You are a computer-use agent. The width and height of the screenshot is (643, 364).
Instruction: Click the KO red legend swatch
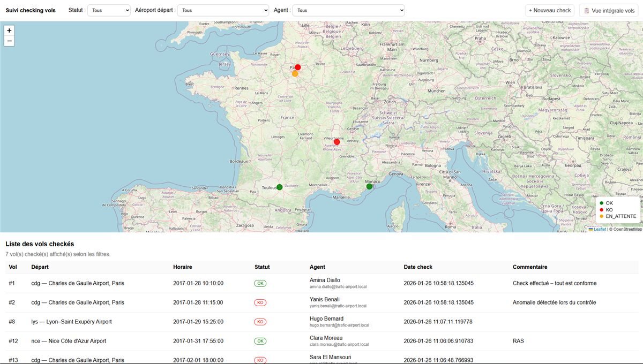[x=602, y=210]
